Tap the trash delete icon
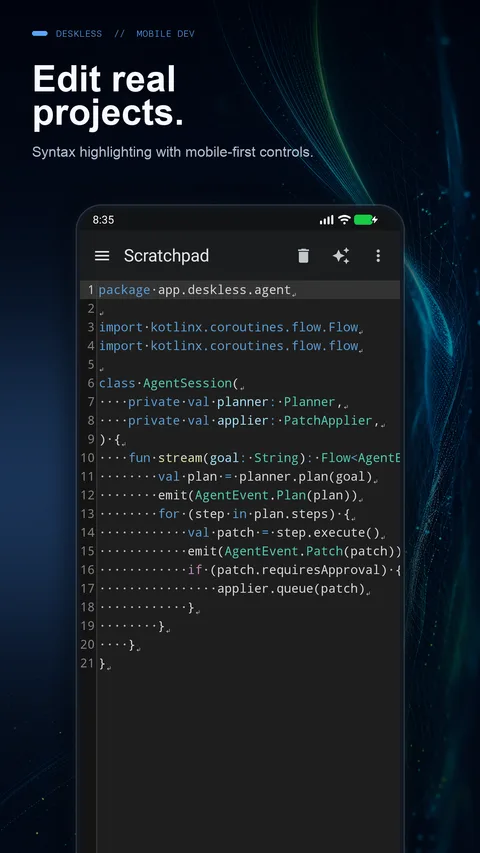480x853 pixels. [303, 256]
